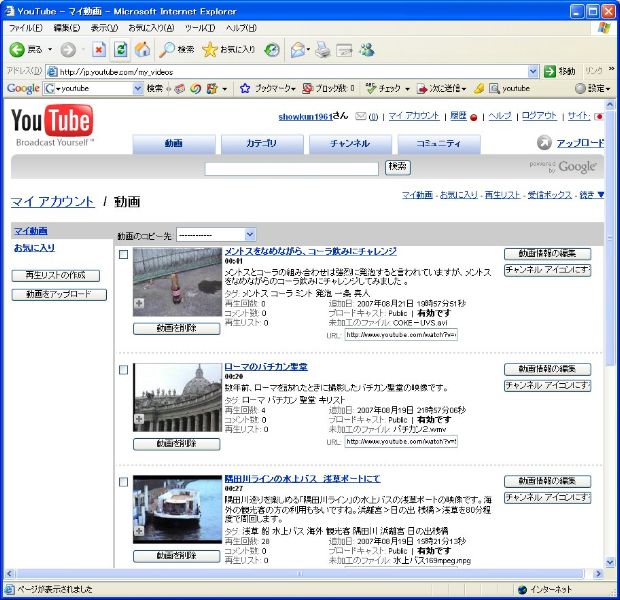Select the Sumida River boat video checkbox
The height and width of the screenshot is (600, 620).
[123, 482]
